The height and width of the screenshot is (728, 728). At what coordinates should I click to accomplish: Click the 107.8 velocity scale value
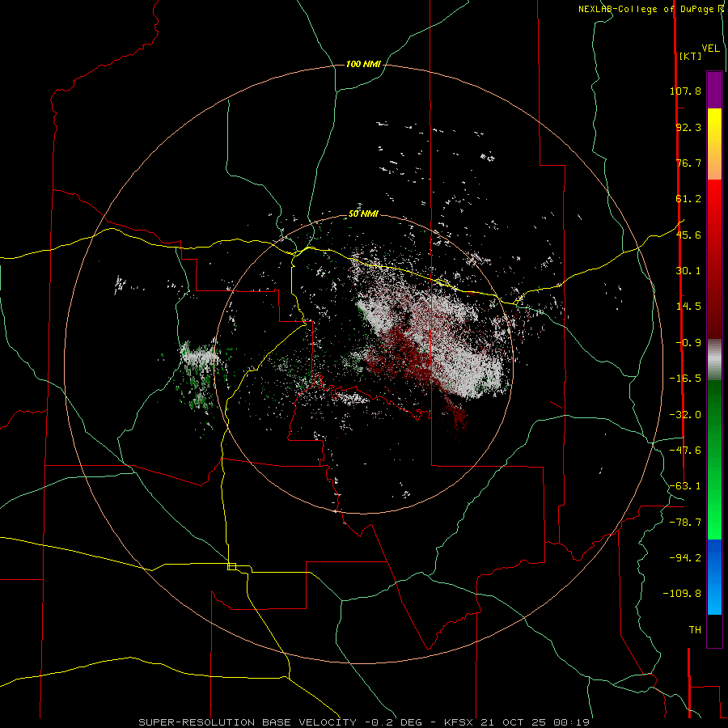tap(685, 91)
